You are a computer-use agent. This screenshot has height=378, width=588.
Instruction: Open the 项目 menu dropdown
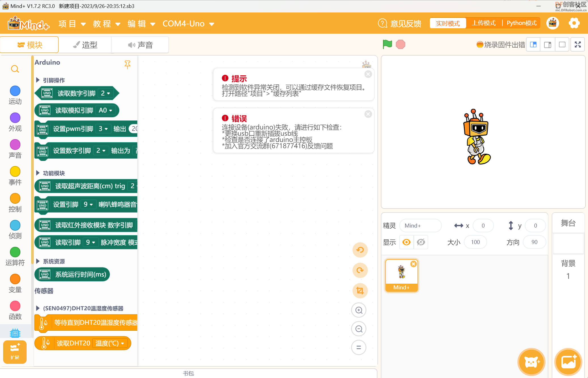pyautogui.click(x=72, y=24)
